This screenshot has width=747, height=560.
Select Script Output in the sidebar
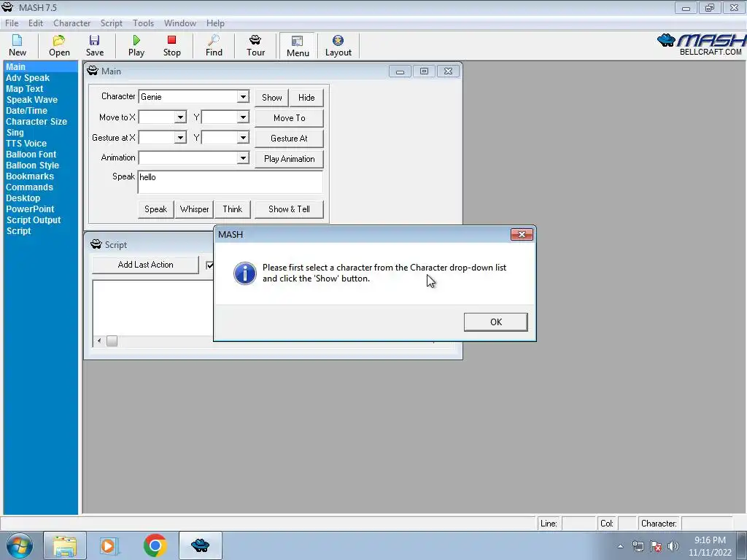tap(34, 220)
